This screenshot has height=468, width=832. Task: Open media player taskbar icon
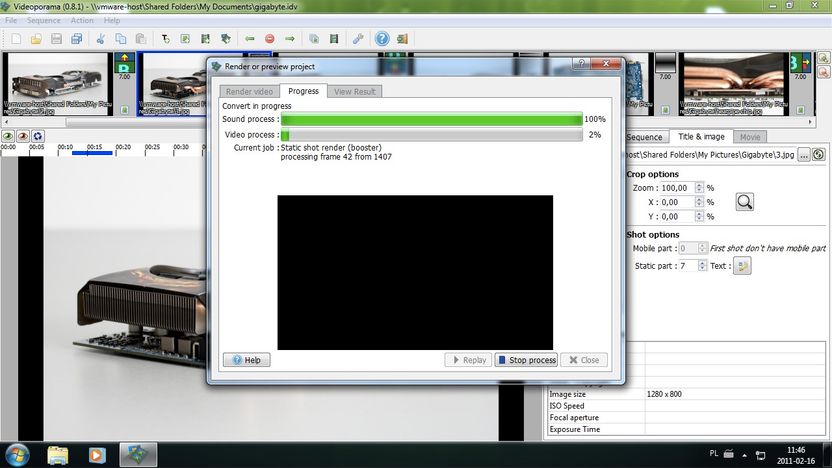[97, 455]
